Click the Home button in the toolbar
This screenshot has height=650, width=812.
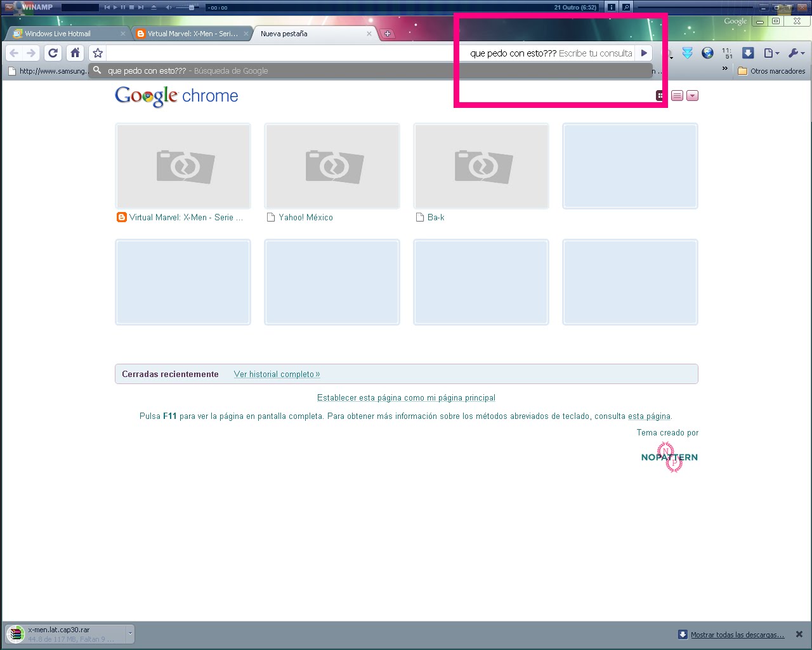75,53
